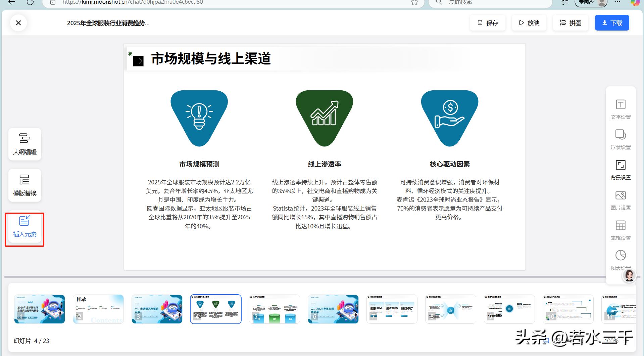Click the site info icon in address bar
This screenshot has height=356, width=644.
click(53, 2)
